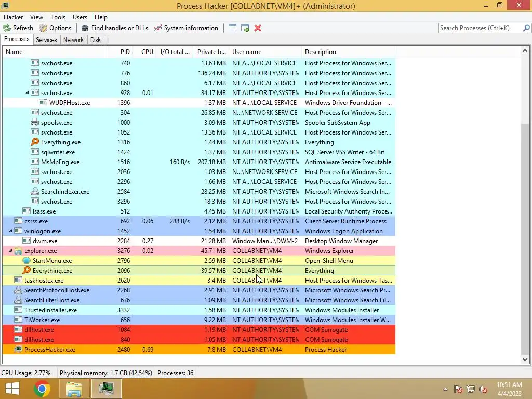The width and height of the screenshot is (532, 399).
Task: Click the find window toolbar icon
Action: pyautogui.click(x=232, y=28)
